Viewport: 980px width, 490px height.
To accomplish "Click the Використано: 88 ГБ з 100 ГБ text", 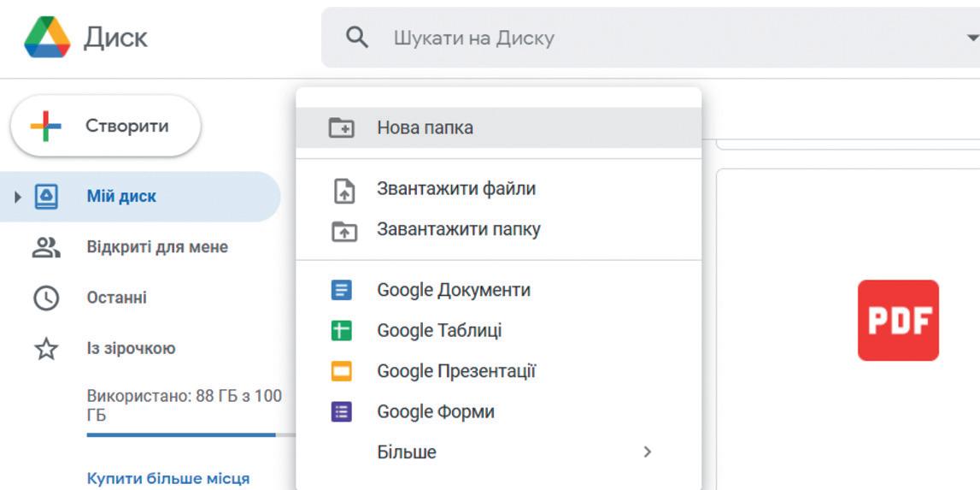I will [185, 405].
